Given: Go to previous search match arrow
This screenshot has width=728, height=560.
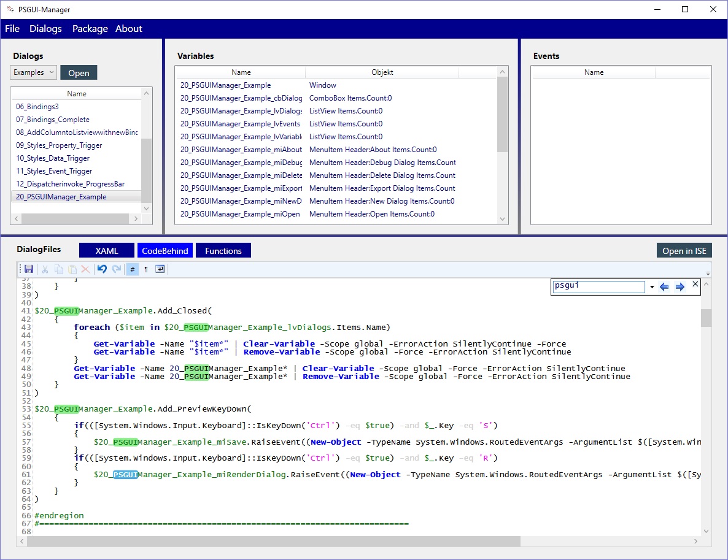Looking at the screenshot, I should tap(664, 286).
